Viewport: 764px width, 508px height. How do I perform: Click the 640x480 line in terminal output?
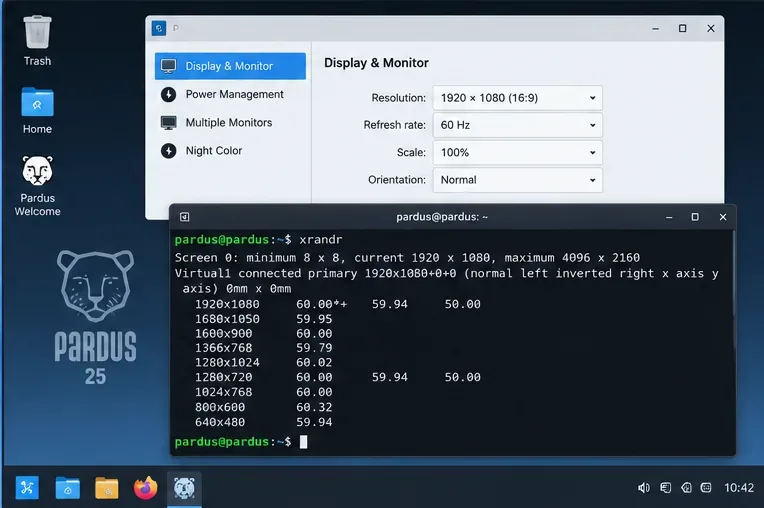pyautogui.click(x=264, y=422)
